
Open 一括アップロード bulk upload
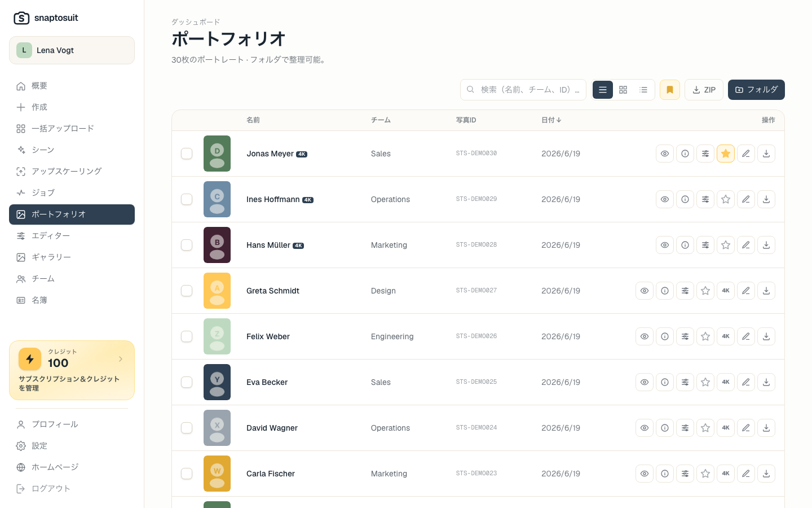pos(72,129)
